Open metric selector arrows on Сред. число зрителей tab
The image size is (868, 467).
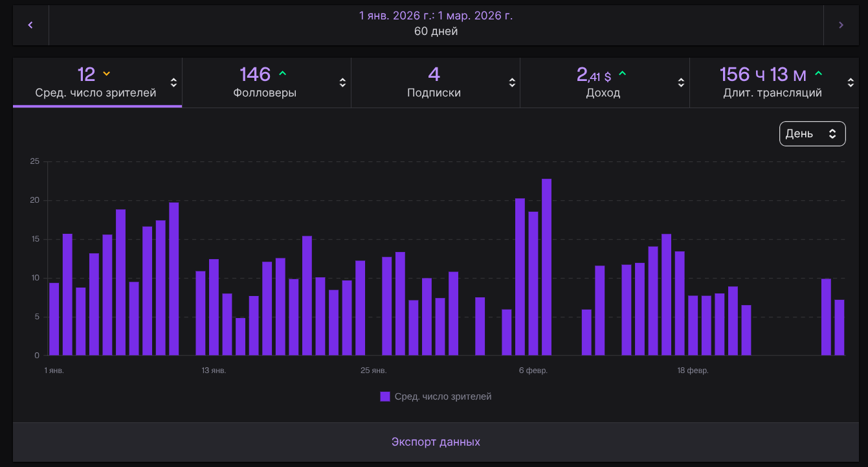(x=173, y=82)
